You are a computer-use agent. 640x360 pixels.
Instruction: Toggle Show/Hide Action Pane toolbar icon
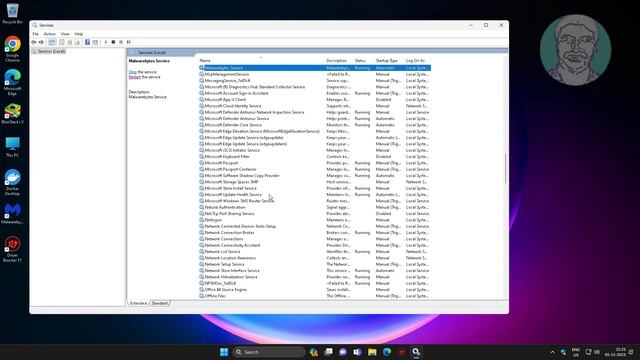(x=95, y=42)
